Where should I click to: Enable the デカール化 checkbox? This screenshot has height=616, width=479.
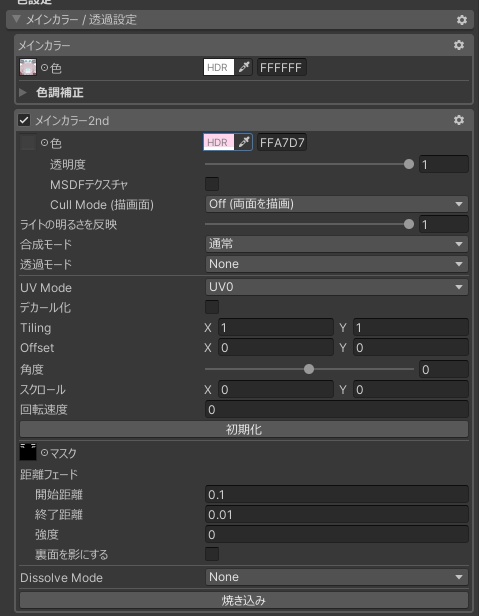(212, 307)
